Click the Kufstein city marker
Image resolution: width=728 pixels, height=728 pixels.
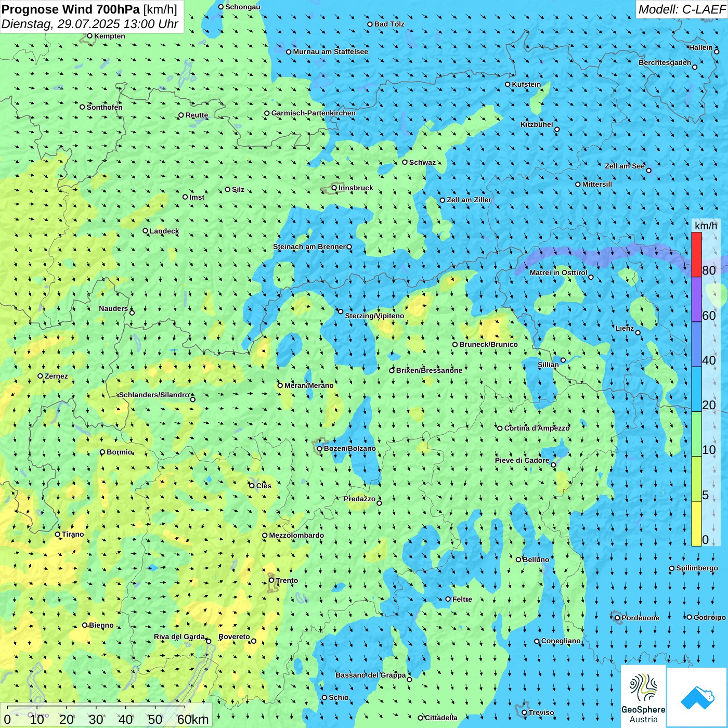pyautogui.click(x=508, y=84)
